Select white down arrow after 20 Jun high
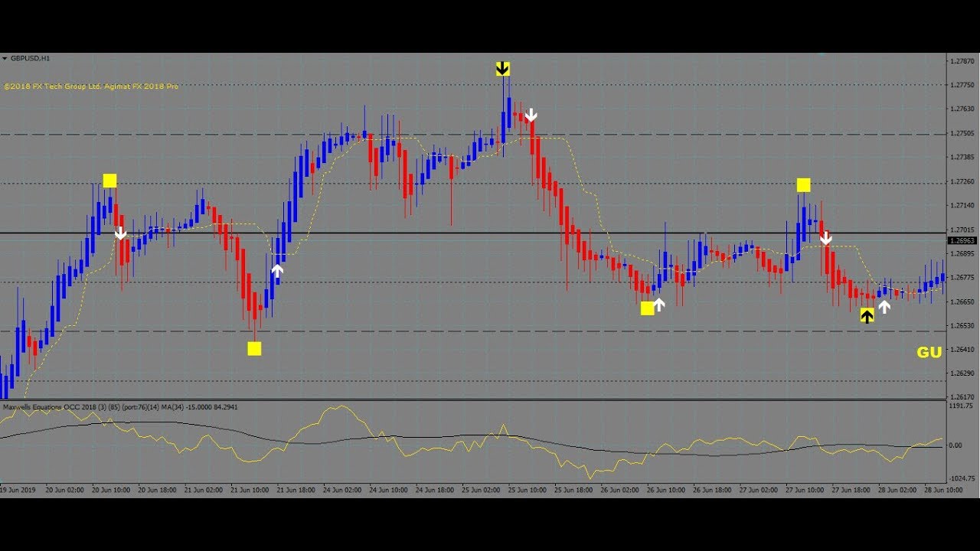Viewport: 980px width, 551px height. pos(121,233)
